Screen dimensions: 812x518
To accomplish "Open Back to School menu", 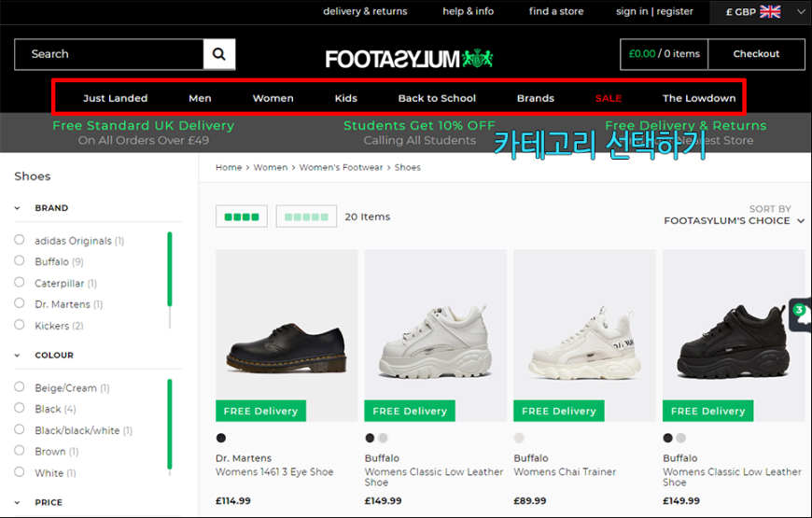I will 437,98.
